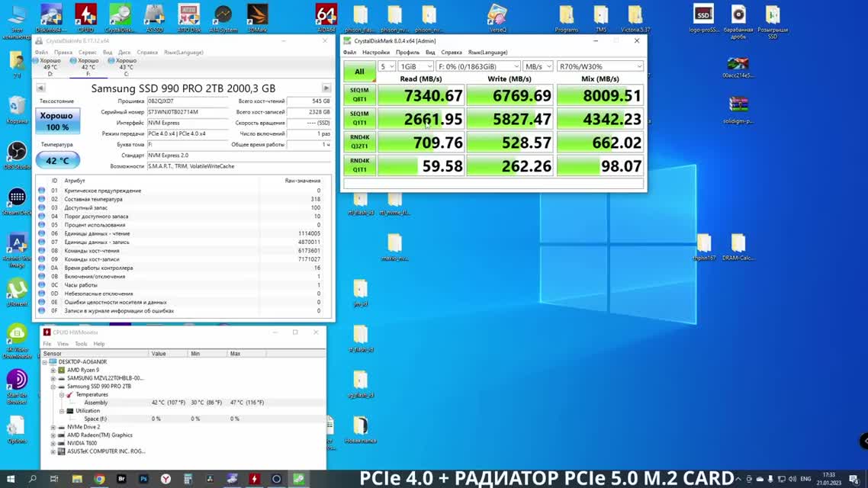
Task: Expand the ASUSTeK COMPUTER INC. node
Action: [53, 451]
